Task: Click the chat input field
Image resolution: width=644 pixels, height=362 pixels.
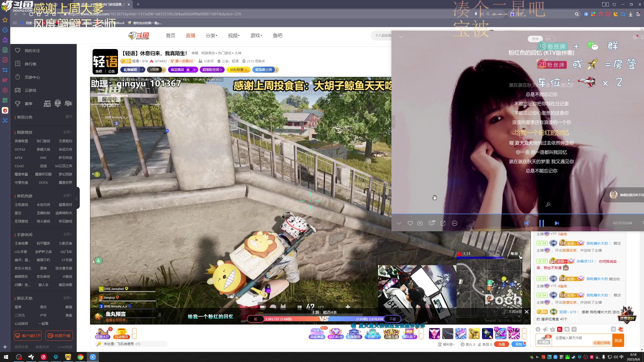Action: [x=582, y=340]
